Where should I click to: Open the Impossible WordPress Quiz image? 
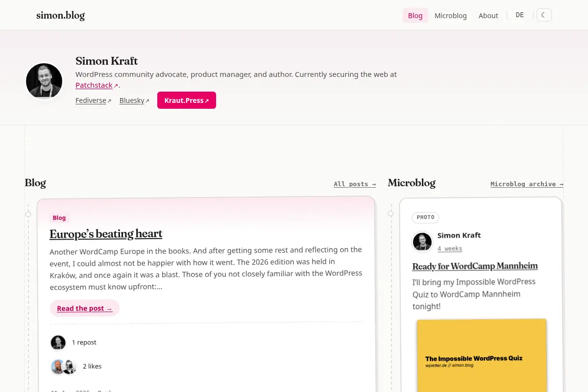482,355
